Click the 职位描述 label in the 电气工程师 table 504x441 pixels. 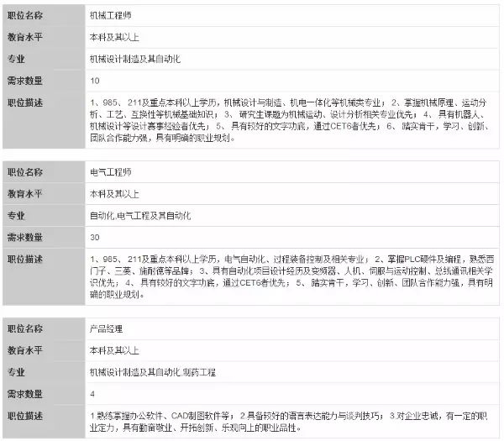(x=24, y=259)
